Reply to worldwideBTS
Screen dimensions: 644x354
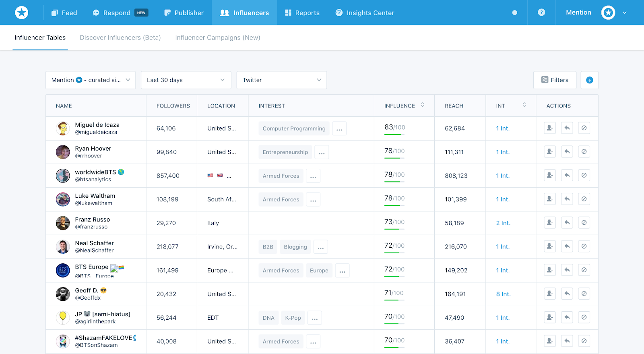pos(567,175)
